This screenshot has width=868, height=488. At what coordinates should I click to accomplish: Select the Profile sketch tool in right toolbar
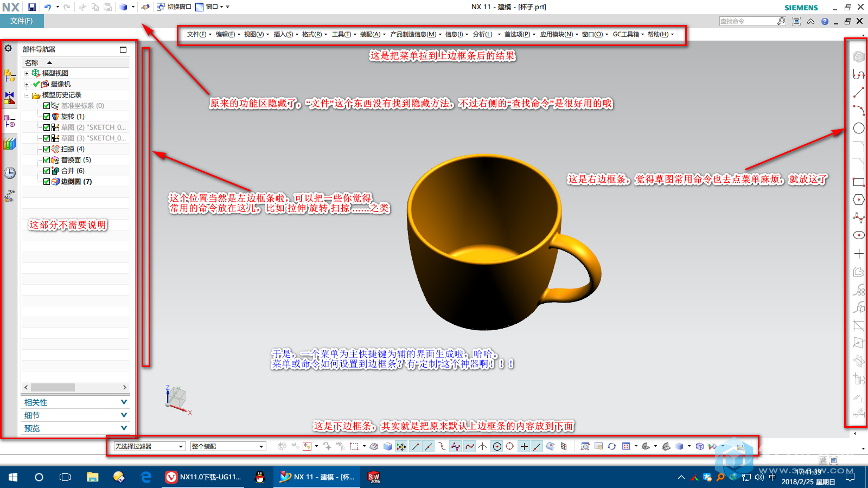(x=858, y=74)
